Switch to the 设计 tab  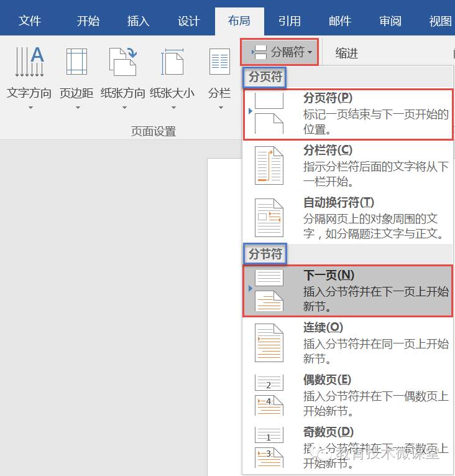point(189,21)
